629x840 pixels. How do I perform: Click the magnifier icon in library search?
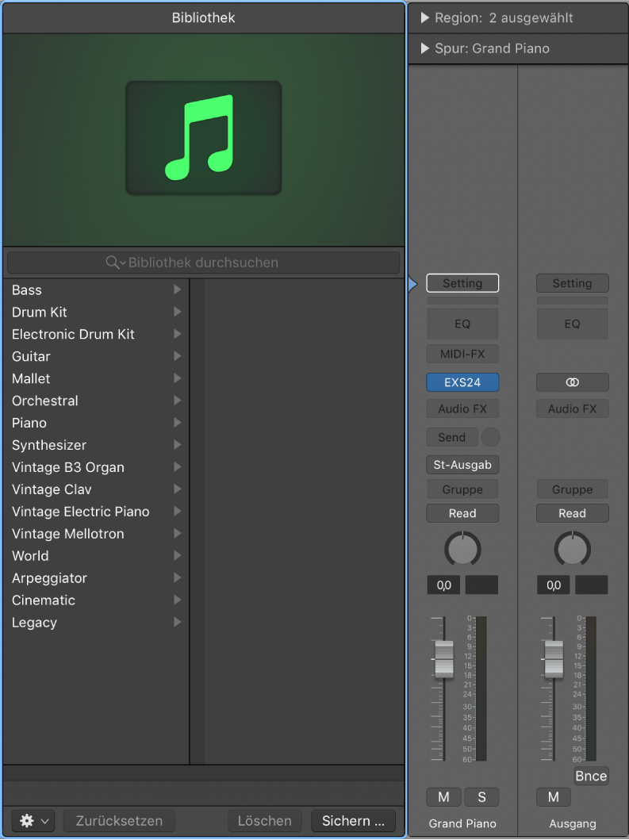coord(113,263)
